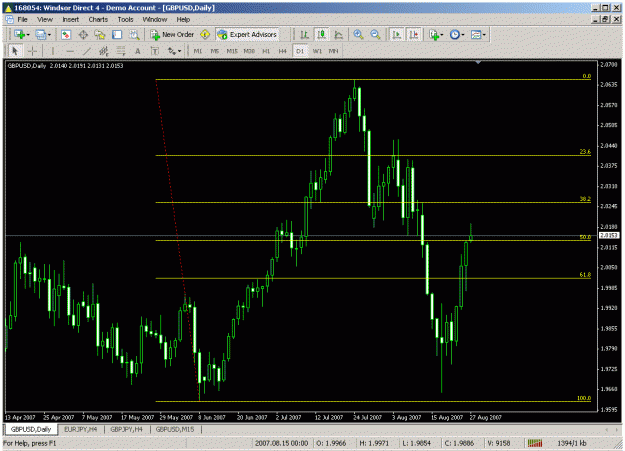Select the H1 timeframe

click(266, 51)
